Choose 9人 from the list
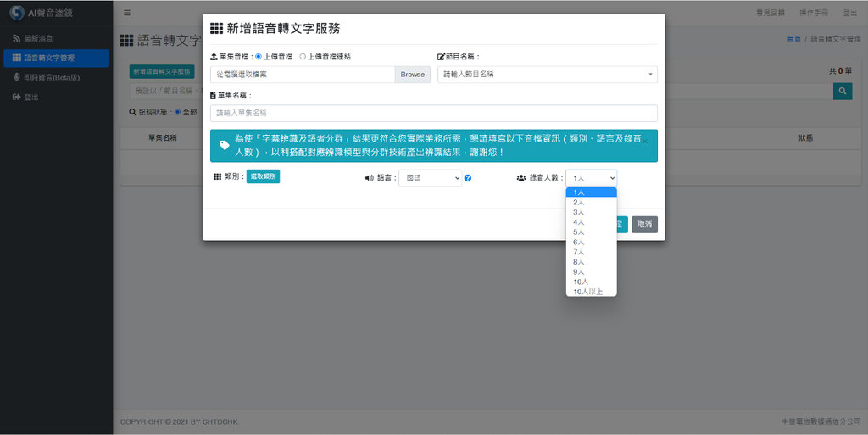The image size is (868, 435). pyautogui.click(x=591, y=271)
